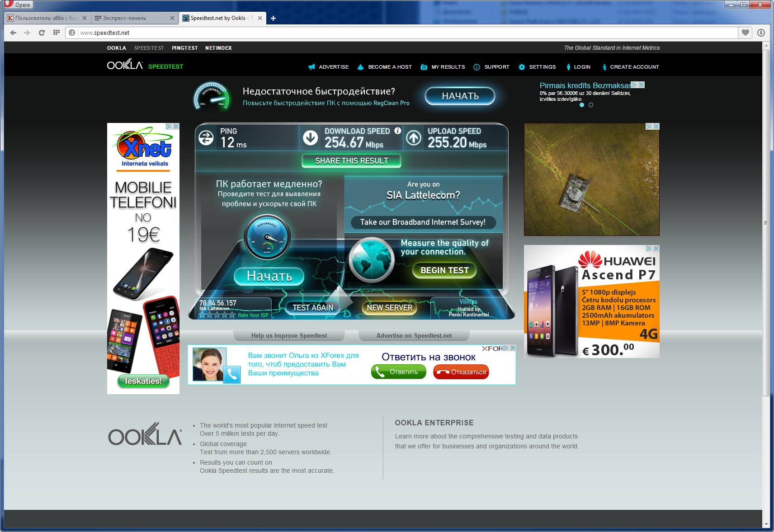Click the red Отказаться button in XForex ad
Image resolution: width=774 pixels, height=532 pixels.
pos(461,372)
